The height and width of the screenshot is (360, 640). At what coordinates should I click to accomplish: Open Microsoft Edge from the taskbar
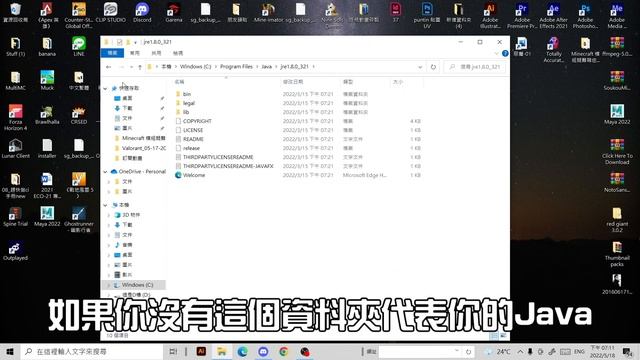coord(242,351)
